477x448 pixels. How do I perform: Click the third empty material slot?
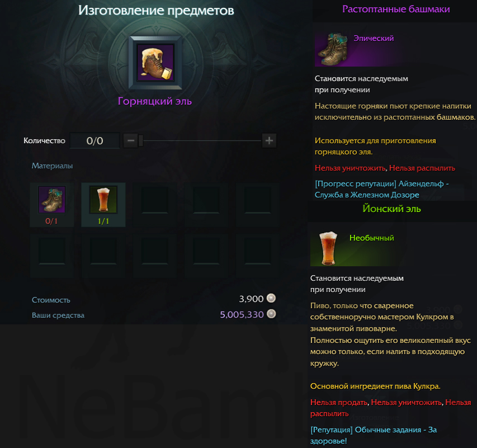click(x=155, y=205)
